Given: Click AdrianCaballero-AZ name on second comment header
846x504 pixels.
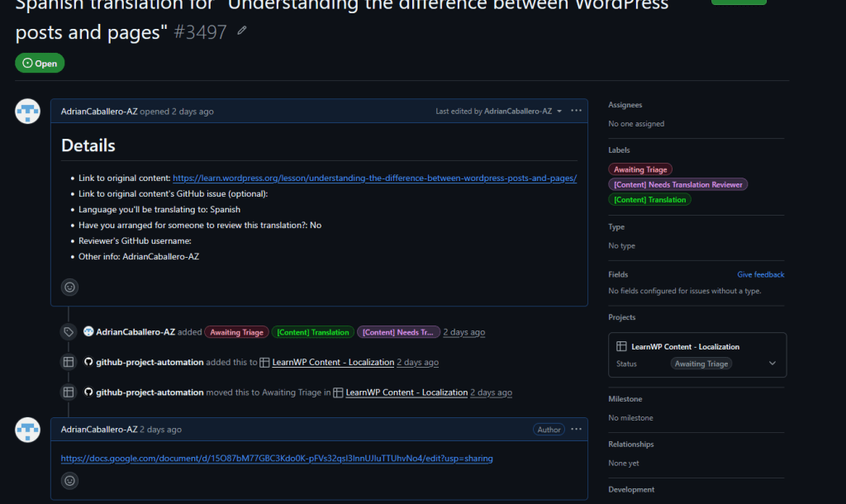Looking at the screenshot, I should click(99, 430).
